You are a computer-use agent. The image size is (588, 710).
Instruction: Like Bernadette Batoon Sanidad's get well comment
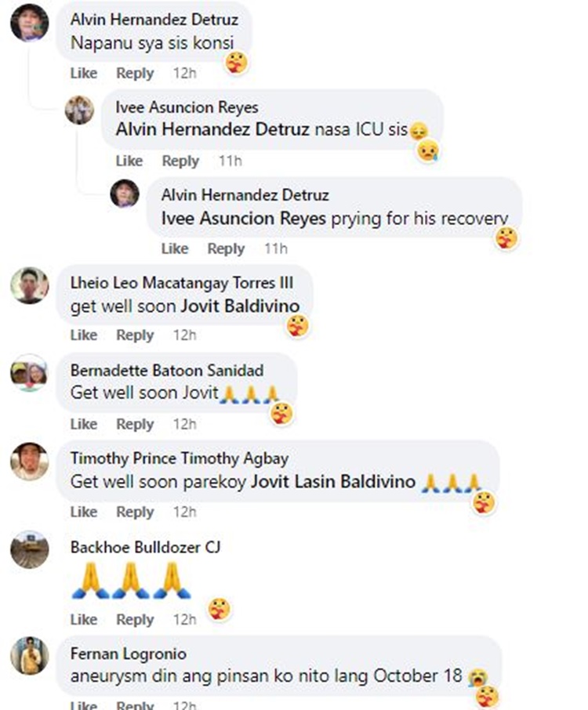pos(84,424)
